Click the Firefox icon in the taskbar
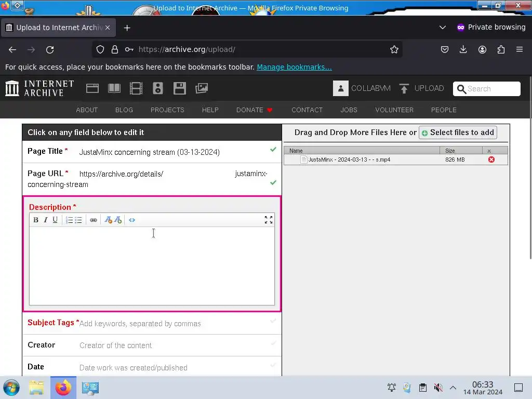Screen dimensions: 532x399 pos(63,388)
